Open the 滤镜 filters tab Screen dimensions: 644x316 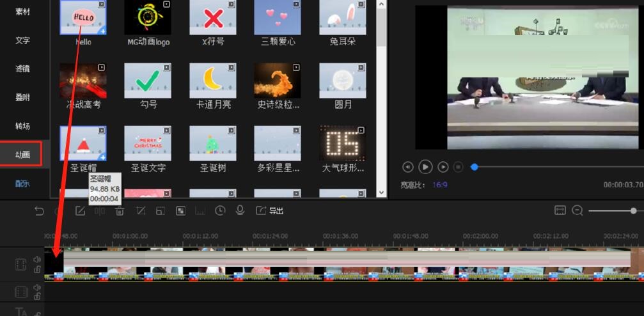click(22, 68)
